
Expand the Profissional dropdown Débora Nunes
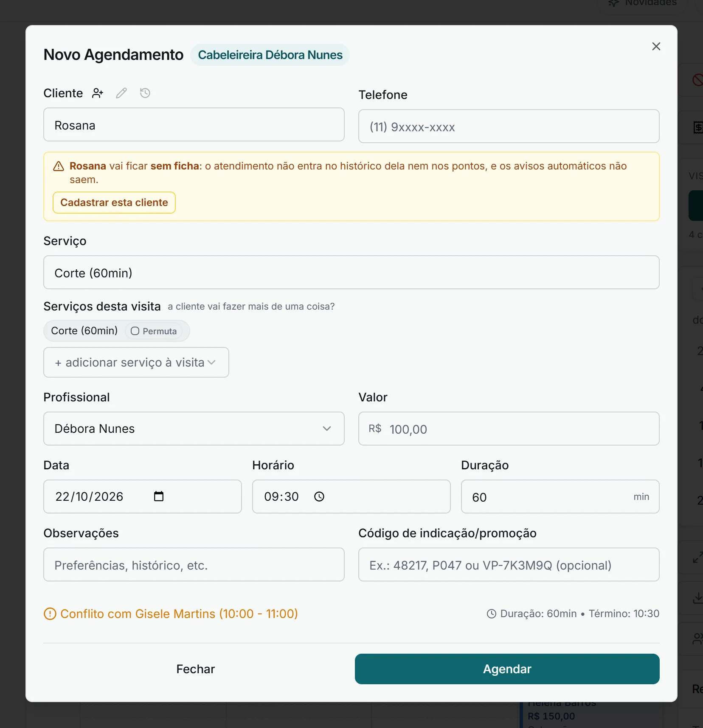click(x=194, y=429)
